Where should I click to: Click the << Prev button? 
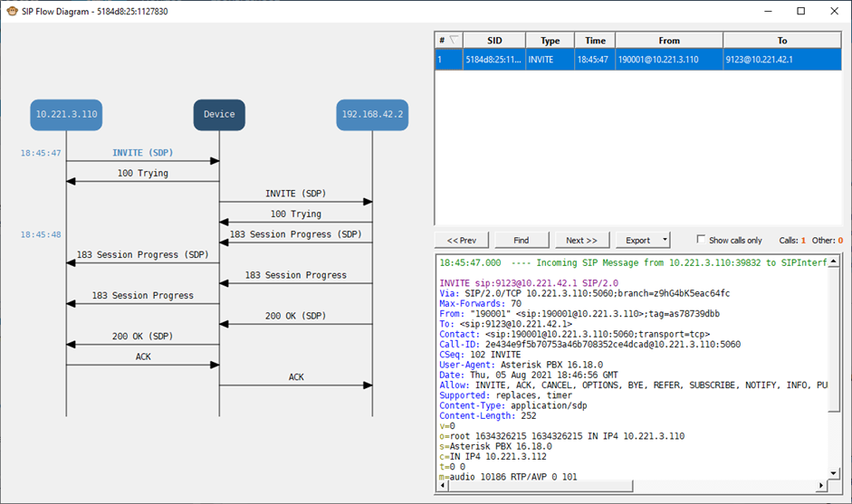coord(462,240)
